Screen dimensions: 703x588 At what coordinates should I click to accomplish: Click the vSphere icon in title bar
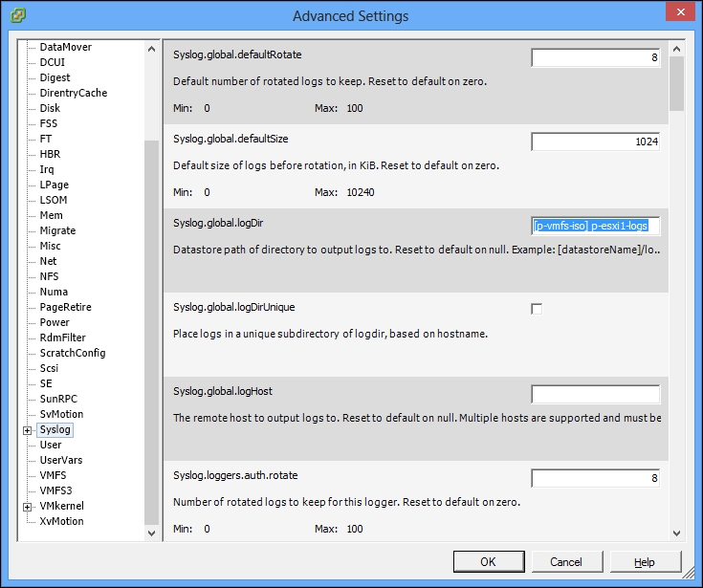(x=18, y=15)
